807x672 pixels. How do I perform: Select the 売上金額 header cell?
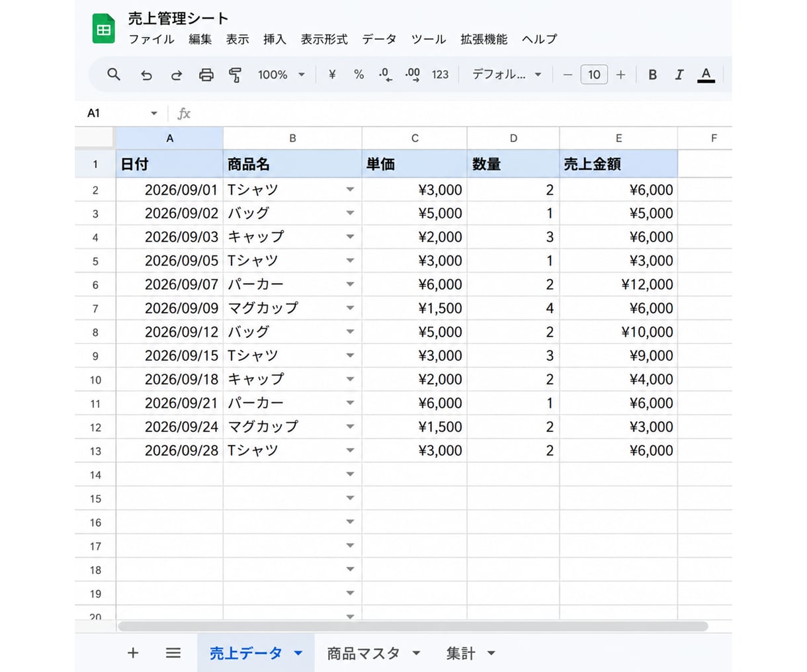[x=618, y=164]
